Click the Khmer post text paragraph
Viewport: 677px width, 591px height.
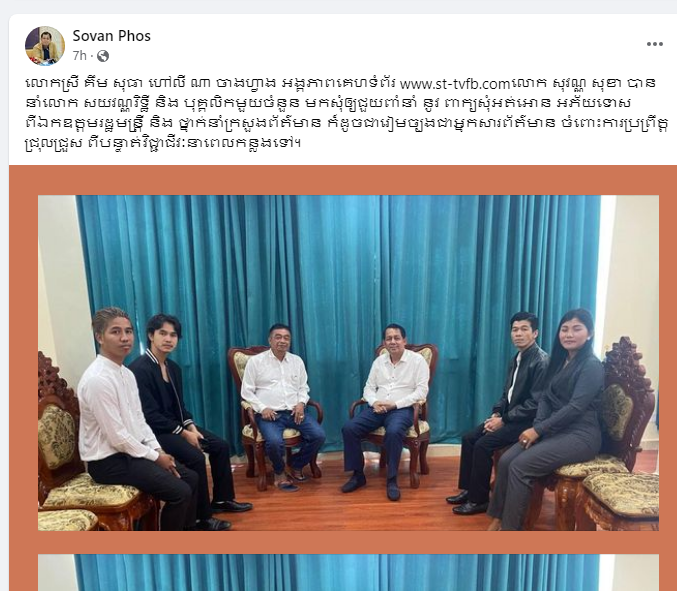pyautogui.click(x=345, y=113)
